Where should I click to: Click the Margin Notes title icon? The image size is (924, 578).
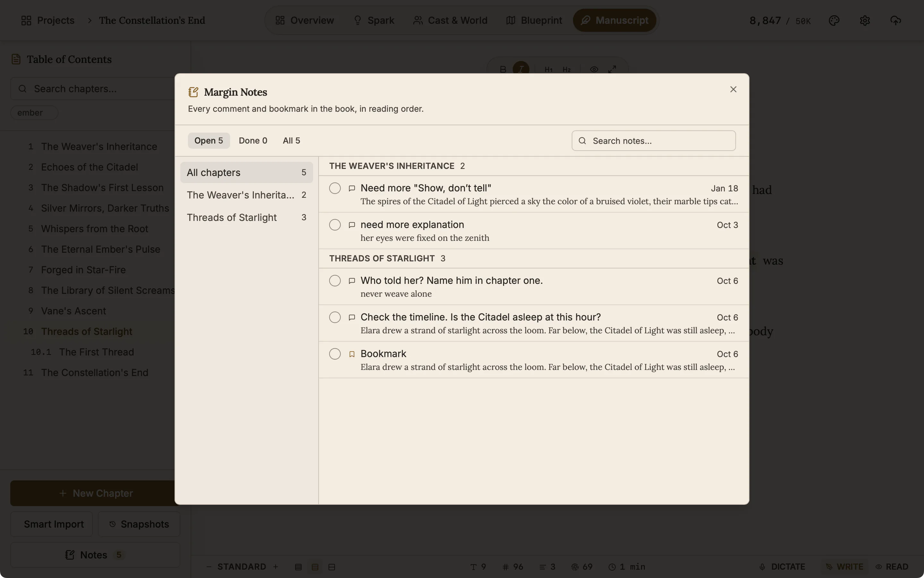click(x=193, y=92)
